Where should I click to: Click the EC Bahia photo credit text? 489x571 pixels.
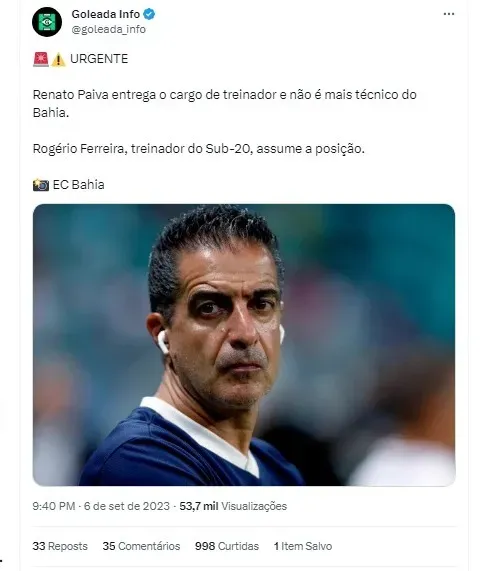79,185
